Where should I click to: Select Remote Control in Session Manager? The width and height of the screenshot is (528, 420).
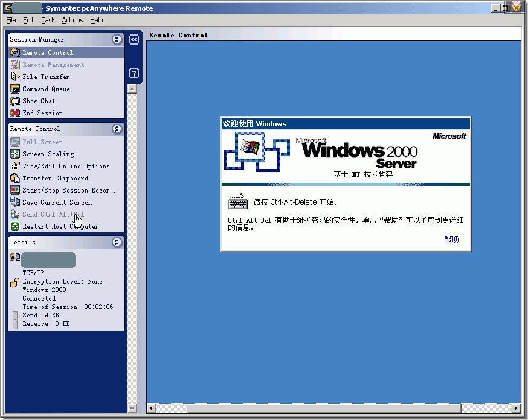[x=66, y=52]
